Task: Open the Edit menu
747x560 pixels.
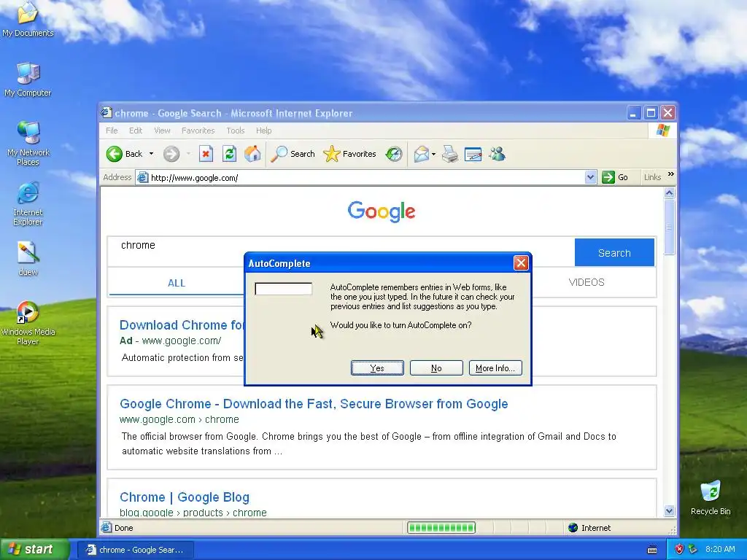Action: [x=135, y=131]
